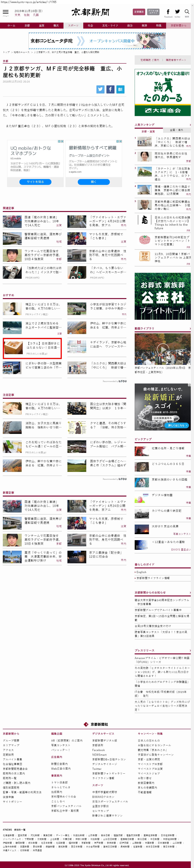Open the search magnifier icon (検索)
This screenshot has width=194, height=868.
(x=187, y=12)
